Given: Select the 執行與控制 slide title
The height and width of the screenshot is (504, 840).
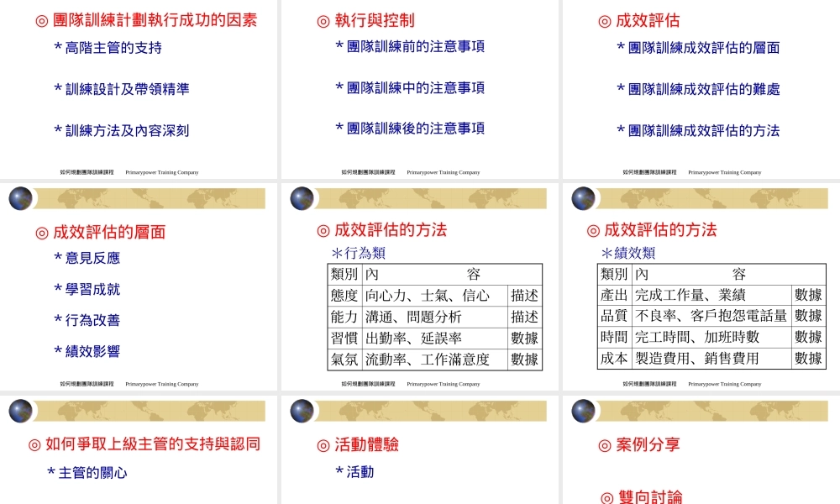Looking at the screenshot, I should (365, 20).
